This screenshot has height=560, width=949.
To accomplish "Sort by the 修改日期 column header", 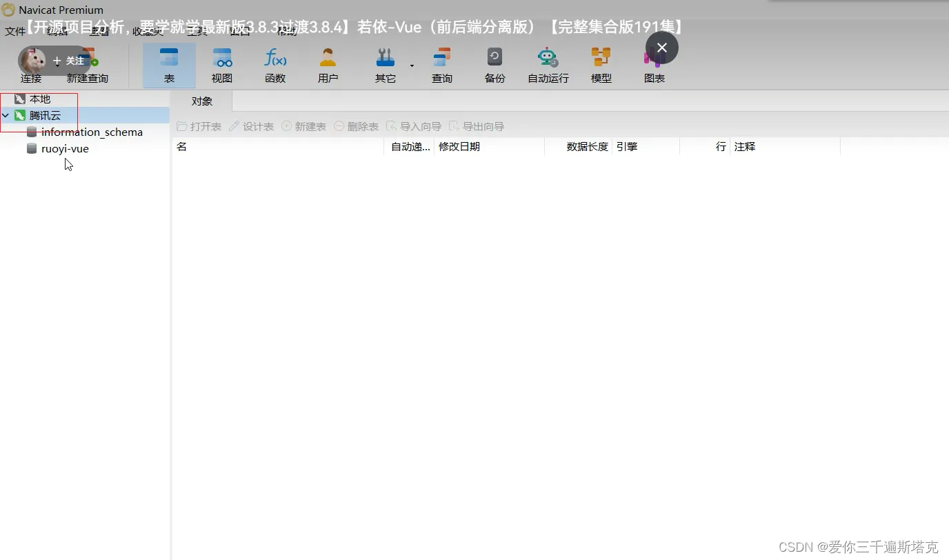I will click(490, 147).
